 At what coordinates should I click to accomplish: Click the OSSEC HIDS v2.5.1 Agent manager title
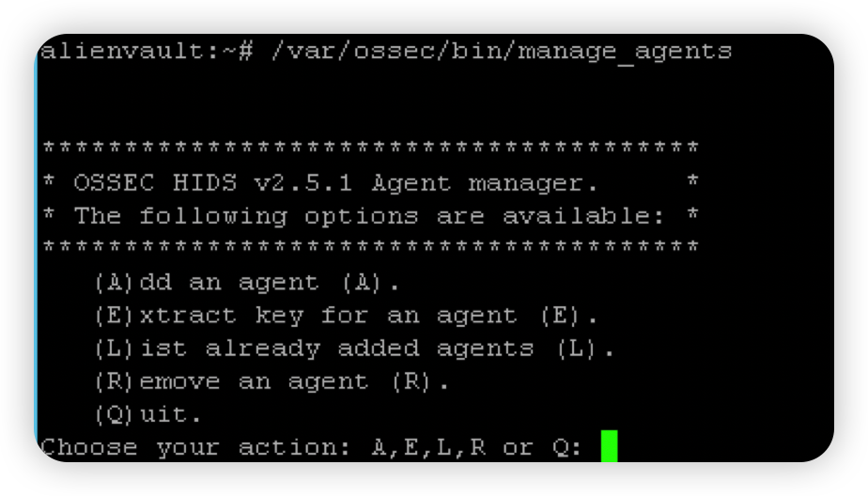(335, 183)
